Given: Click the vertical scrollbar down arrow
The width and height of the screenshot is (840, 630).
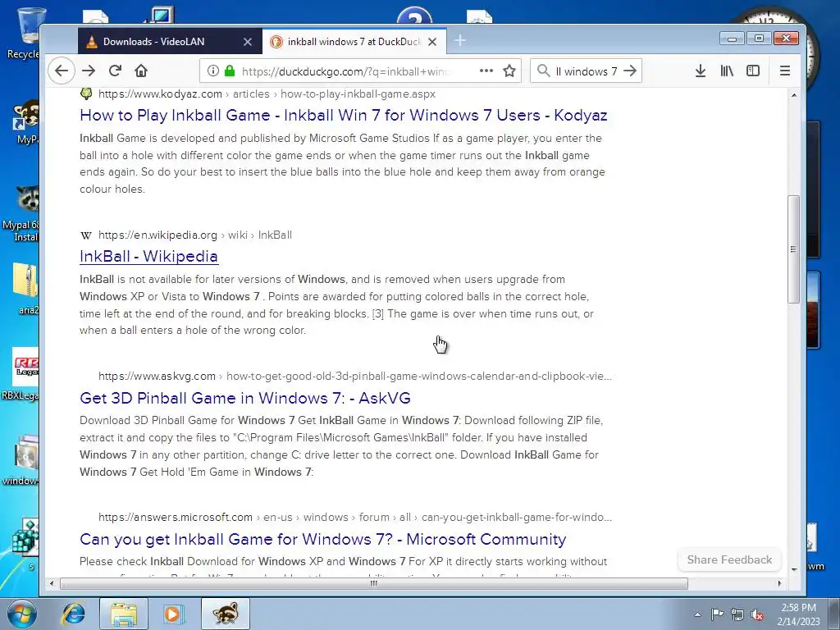Looking at the screenshot, I should coord(794,569).
